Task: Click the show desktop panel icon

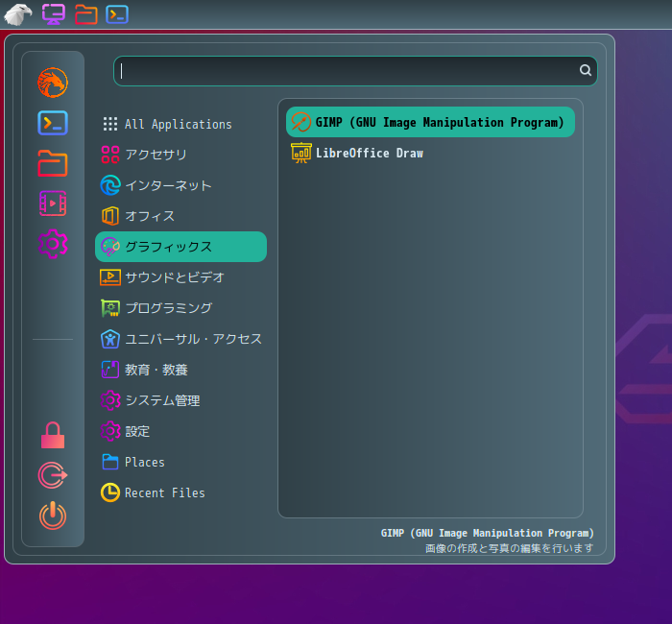Action: 54,14
